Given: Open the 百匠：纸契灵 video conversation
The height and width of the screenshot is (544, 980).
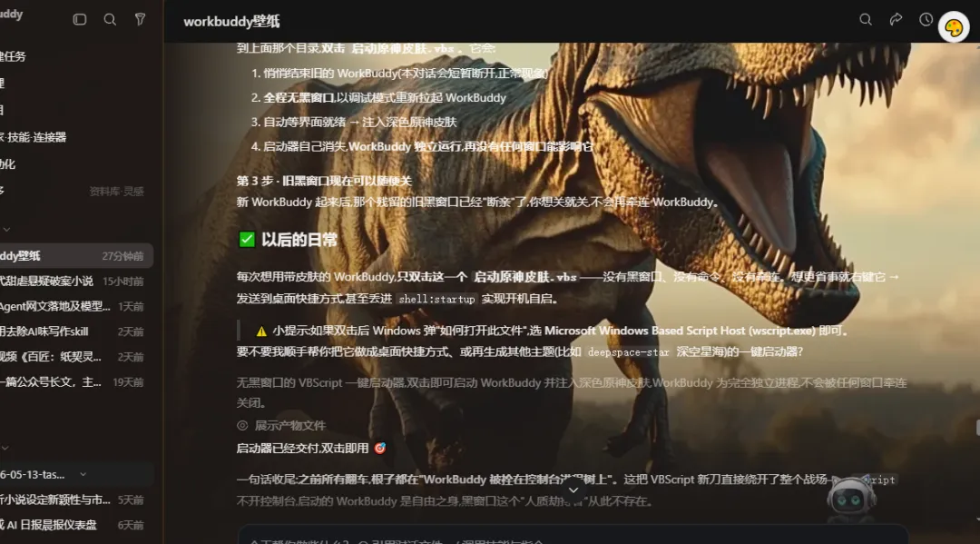Looking at the screenshot, I should tap(73, 356).
